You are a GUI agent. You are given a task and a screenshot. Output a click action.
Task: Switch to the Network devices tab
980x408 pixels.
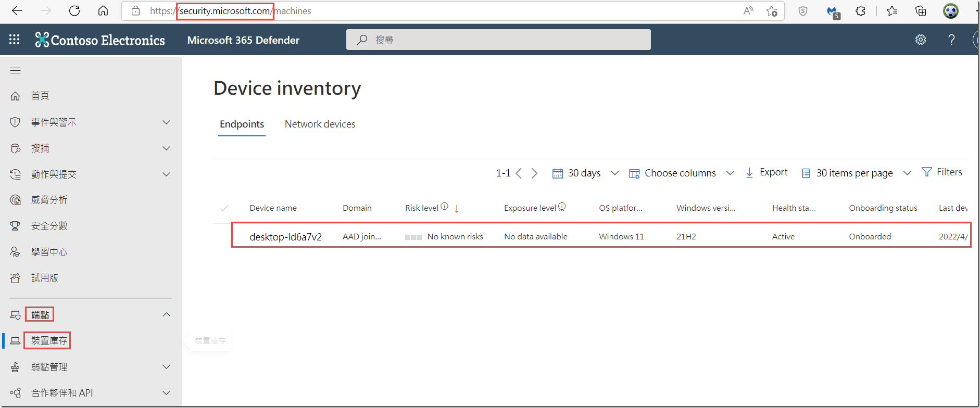click(x=320, y=124)
